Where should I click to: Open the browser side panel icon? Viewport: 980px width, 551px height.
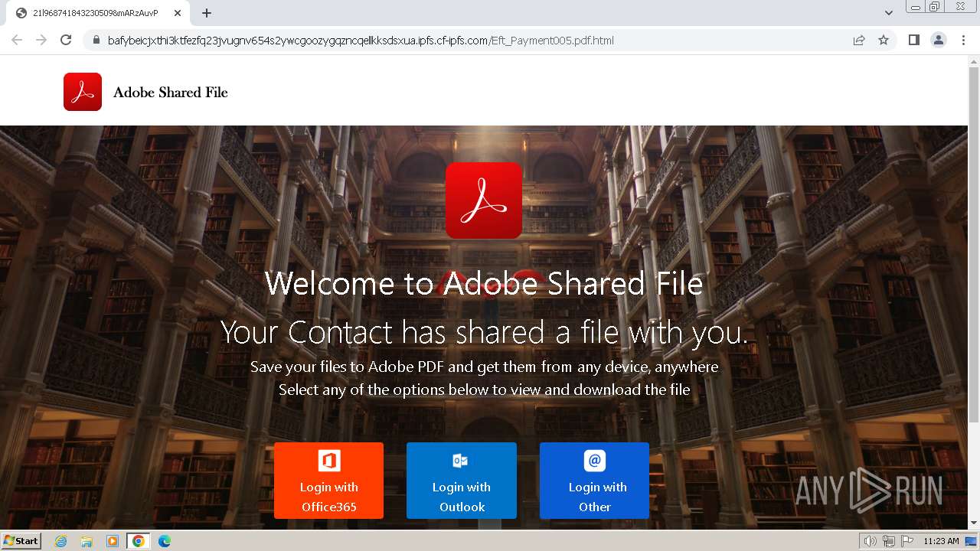914,41
